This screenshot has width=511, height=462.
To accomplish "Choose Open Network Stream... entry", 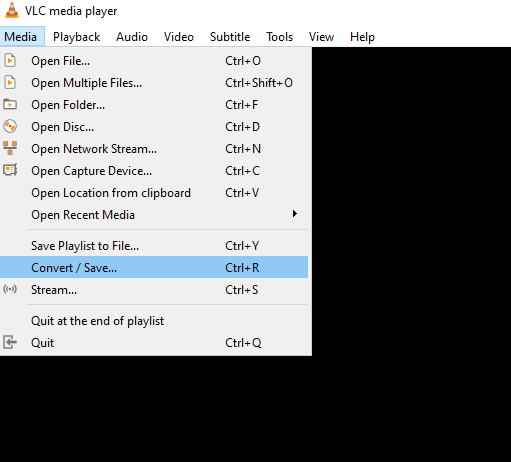I will click(154, 149).
